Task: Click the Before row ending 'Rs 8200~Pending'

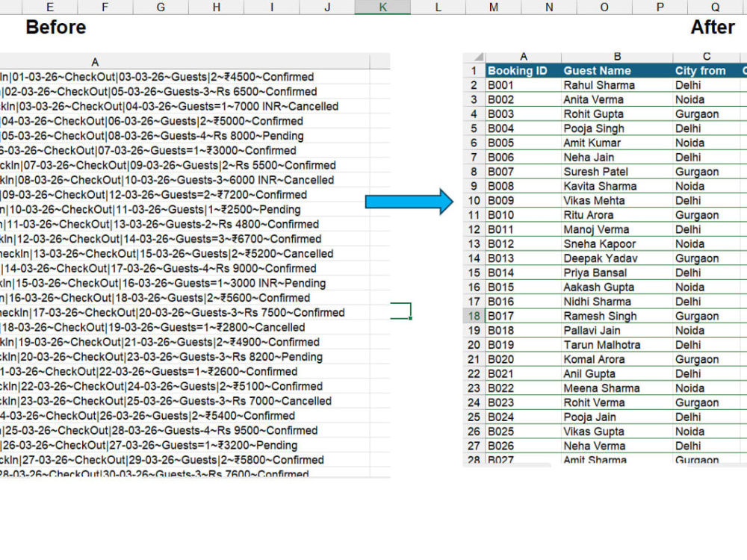Action: coord(185,357)
